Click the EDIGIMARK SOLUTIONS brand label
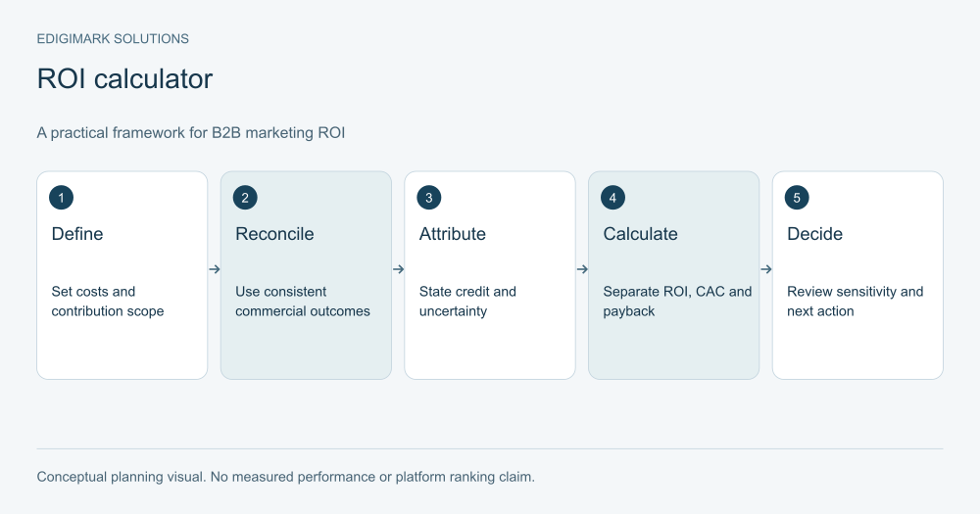This screenshot has width=980, height=514. 113,39
